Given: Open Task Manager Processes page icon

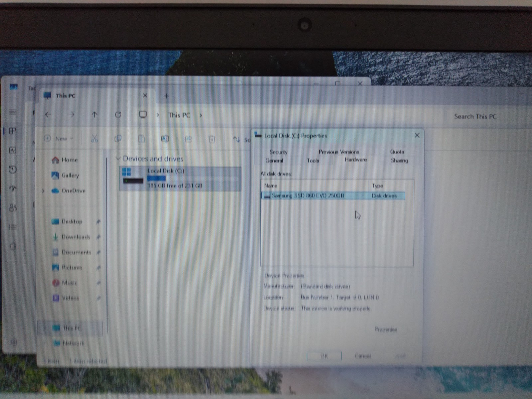Looking at the screenshot, I should coord(13,131).
